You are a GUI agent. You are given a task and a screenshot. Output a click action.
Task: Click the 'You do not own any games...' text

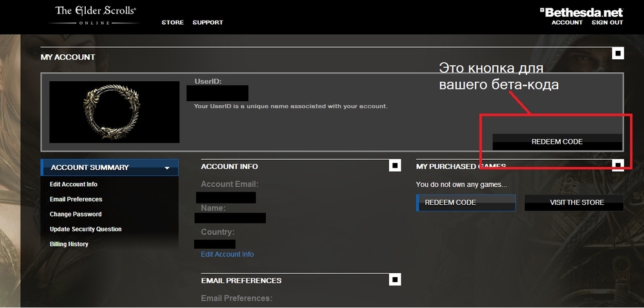click(461, 184)
